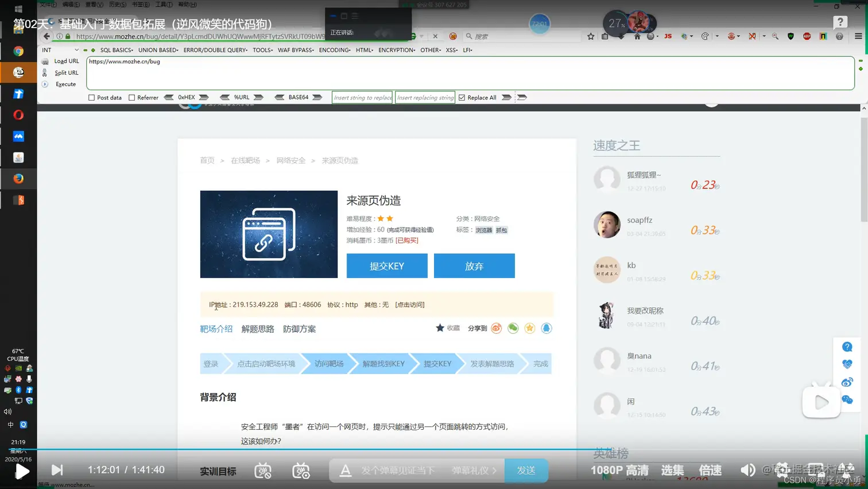Open ENCODING dropdown menu
Image resolution: width=868 pixels, height=489 pixels.
(335, 50)
